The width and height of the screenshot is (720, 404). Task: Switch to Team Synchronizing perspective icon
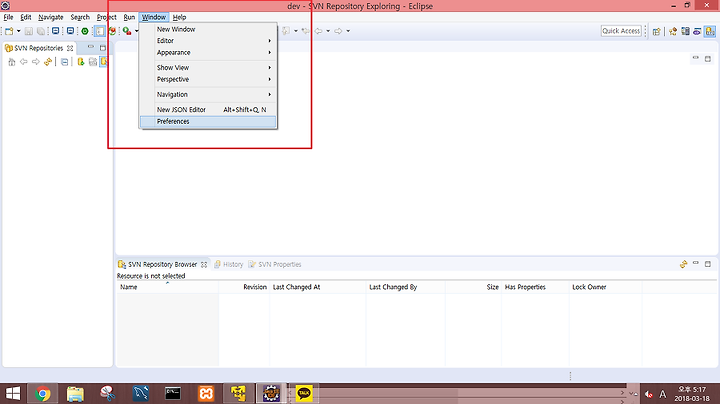673,31
